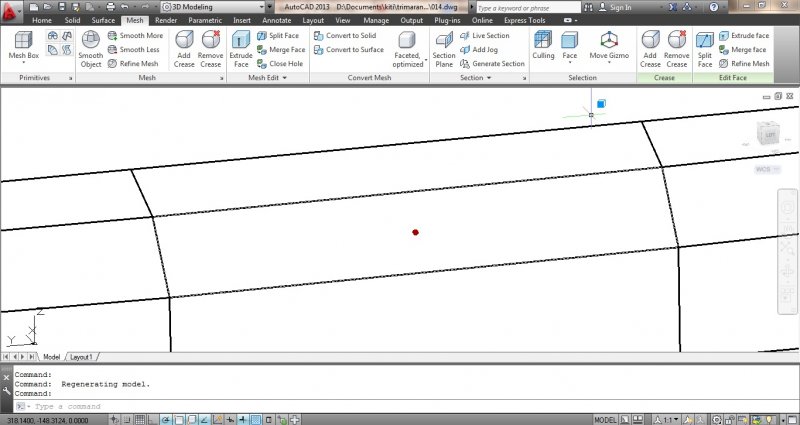This screenshot has height=425, width=800.
Task: Expand the Faceted, optimized dropdown
Action: click(426, 60)
